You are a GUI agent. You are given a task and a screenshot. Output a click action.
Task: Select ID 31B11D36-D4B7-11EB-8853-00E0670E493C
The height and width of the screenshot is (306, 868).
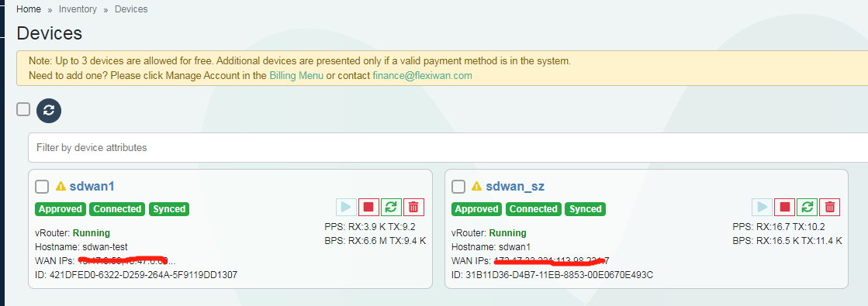[x=552, y=274]
